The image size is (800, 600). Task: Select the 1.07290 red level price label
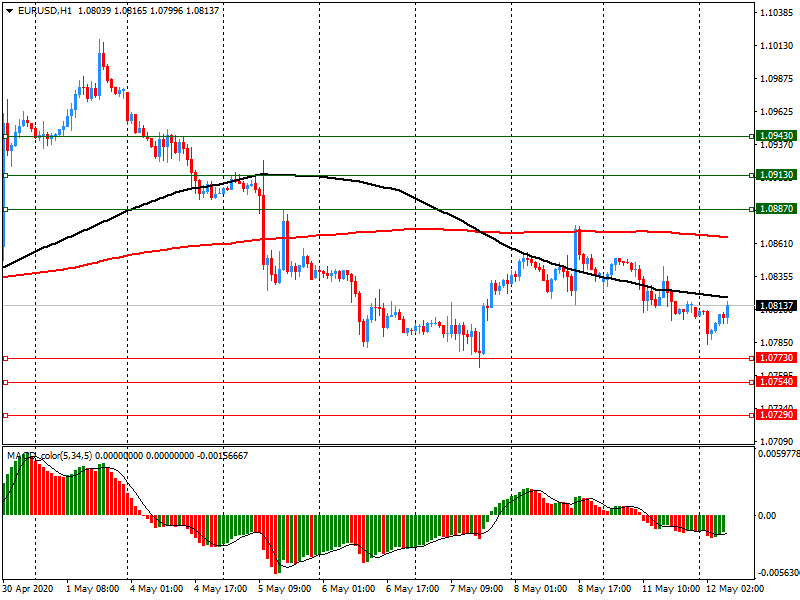[776, 415]
